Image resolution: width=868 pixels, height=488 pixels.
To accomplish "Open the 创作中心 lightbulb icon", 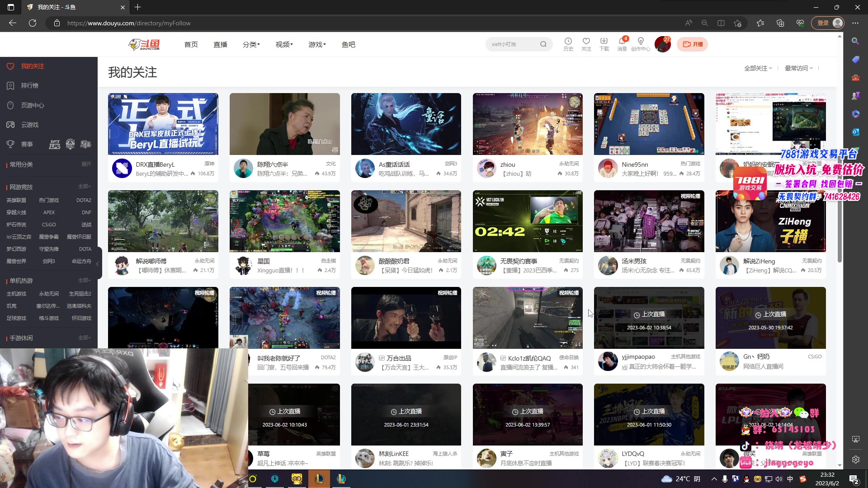I will pos(641,44).
